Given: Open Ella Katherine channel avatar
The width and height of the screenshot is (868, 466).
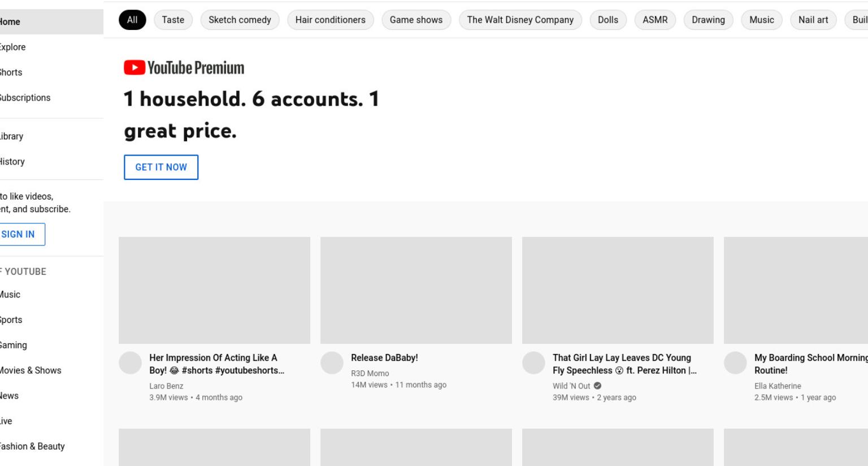Looking at the screenshot, I should pyautogui.click(x=735, y=363).
